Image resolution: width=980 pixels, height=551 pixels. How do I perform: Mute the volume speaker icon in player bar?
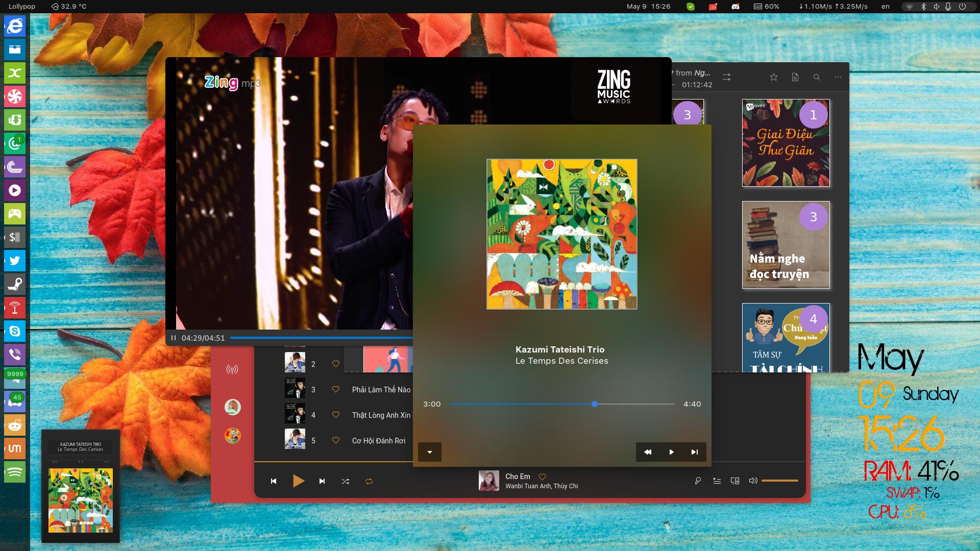pos(753,481)
